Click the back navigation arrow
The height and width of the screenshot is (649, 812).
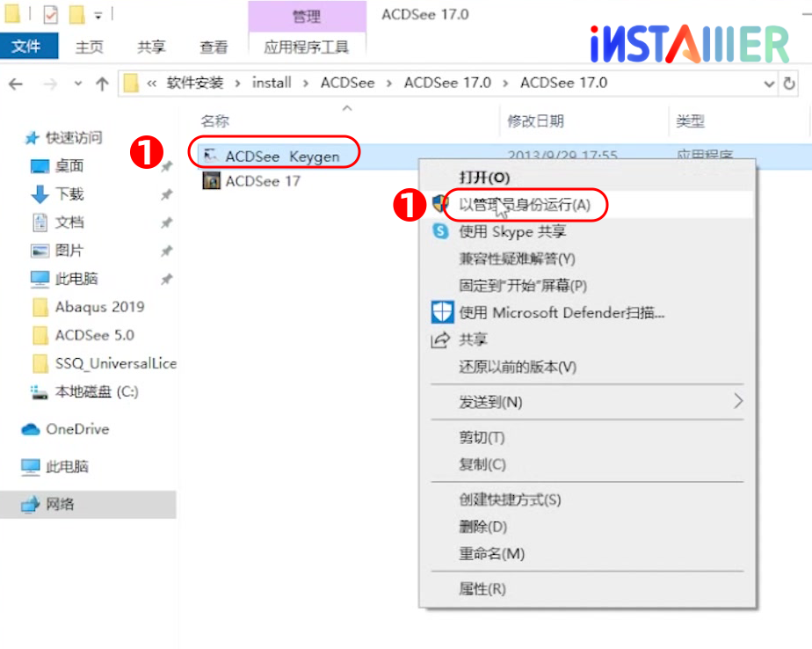[16, 84]
